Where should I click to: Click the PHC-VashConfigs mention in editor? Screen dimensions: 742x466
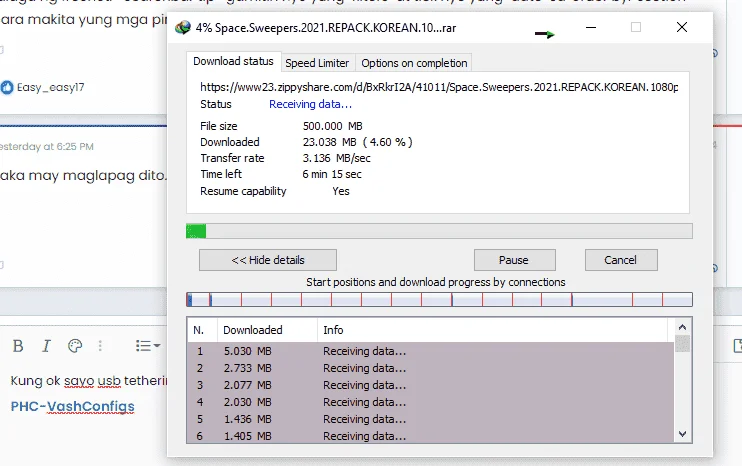[72, 406]
